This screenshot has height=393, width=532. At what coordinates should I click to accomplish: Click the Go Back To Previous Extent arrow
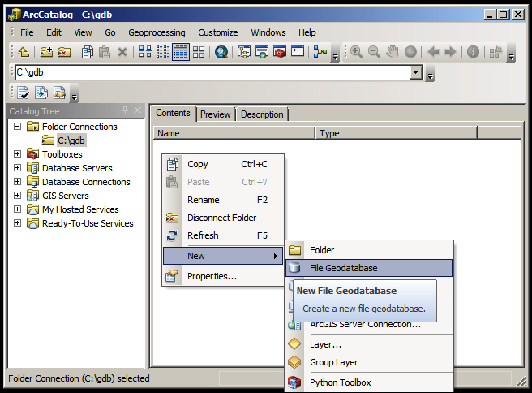[x=433, y=52]
